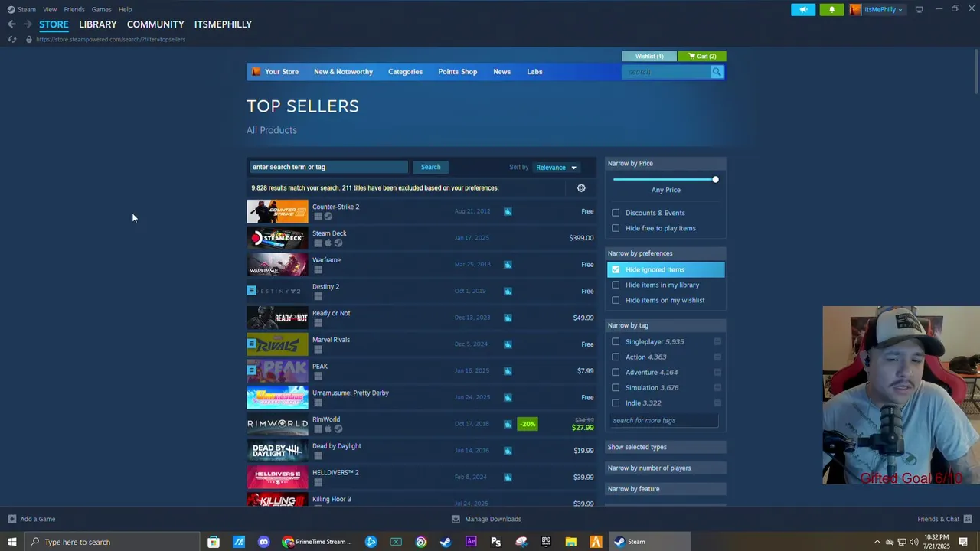Screen dimensions: 980x551
Task: Open Photoshop from the taskbar
Action: [x=496, y=542]
